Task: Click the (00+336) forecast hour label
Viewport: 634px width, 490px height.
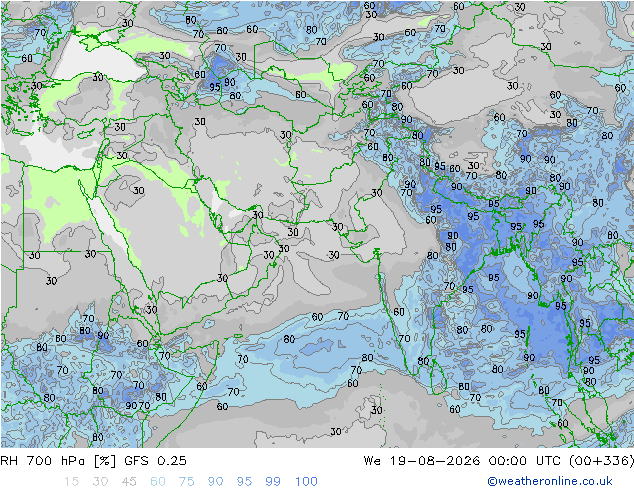Action: [601, 461]
